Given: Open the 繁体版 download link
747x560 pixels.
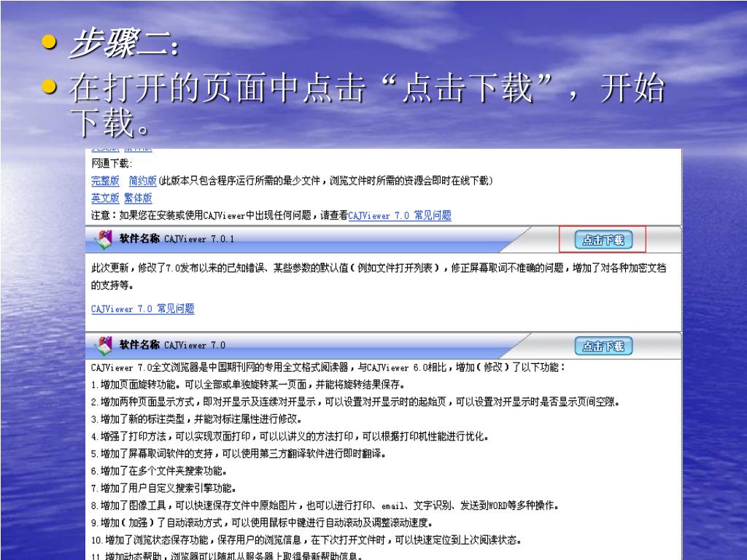Looking at the screenshot, I should (x=138, y=198).
